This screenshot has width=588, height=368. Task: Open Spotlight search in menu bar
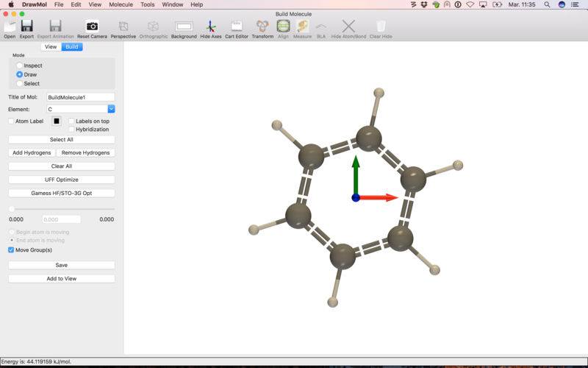tap(547, 4)
